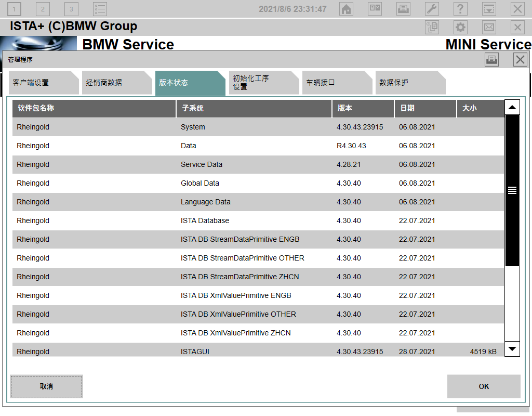This screenshot has width=532, height=416.
Task: Click the numbered box 3 icon
Action: tap(71, 9)
